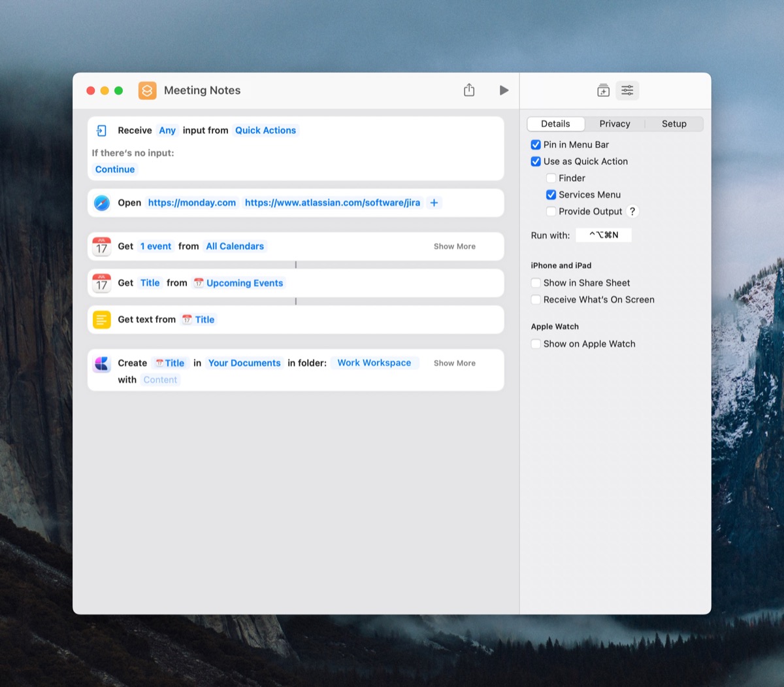Enable the Finder quick action checkbox

pyautogui.click(x=551, y=178)
